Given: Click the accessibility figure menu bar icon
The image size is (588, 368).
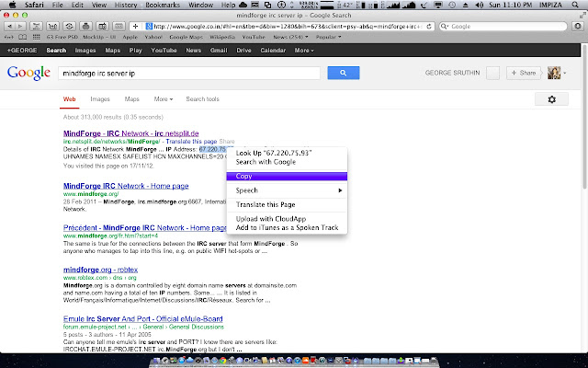Looking at the screenshot, I should [x=281, y=5].
